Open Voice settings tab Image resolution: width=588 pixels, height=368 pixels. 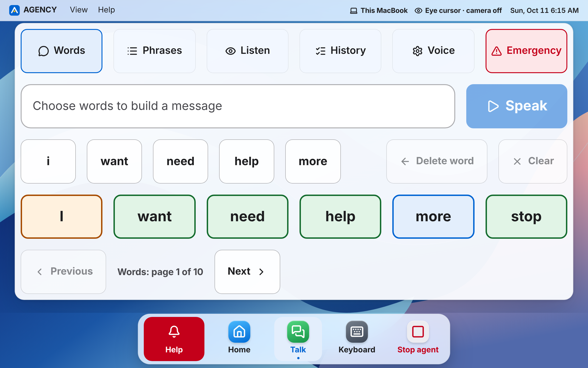[x=433, y=51]
